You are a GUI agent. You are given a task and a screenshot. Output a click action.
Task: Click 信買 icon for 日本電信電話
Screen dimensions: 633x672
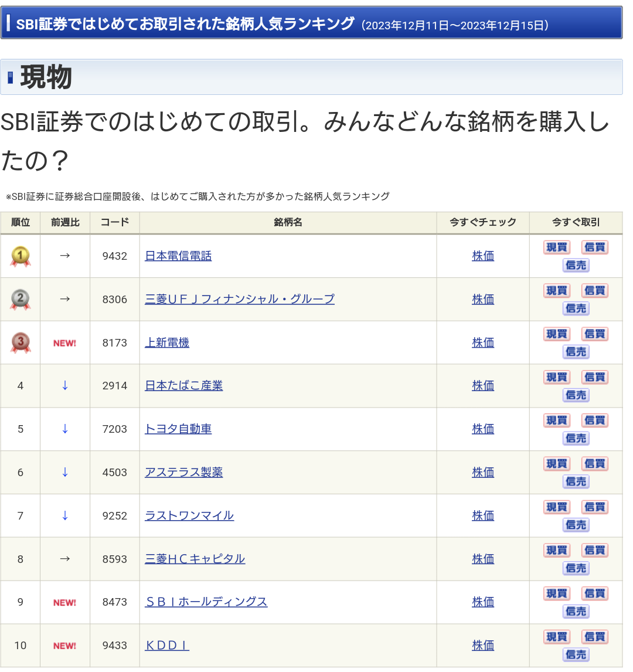coord(595,247)
